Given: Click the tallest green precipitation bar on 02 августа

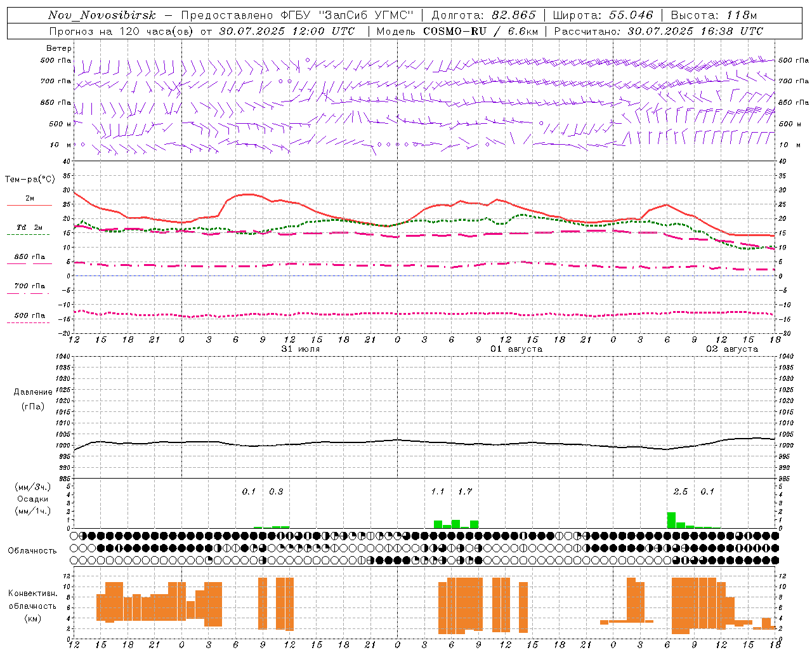Looking at the screenshot, I should point(671,520).
